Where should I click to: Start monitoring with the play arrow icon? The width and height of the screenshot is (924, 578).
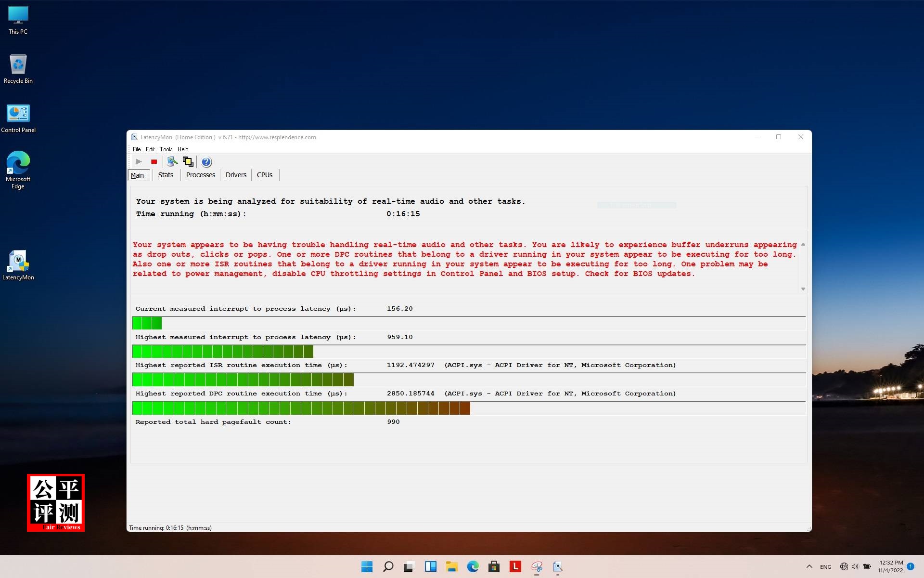[139, 161]
